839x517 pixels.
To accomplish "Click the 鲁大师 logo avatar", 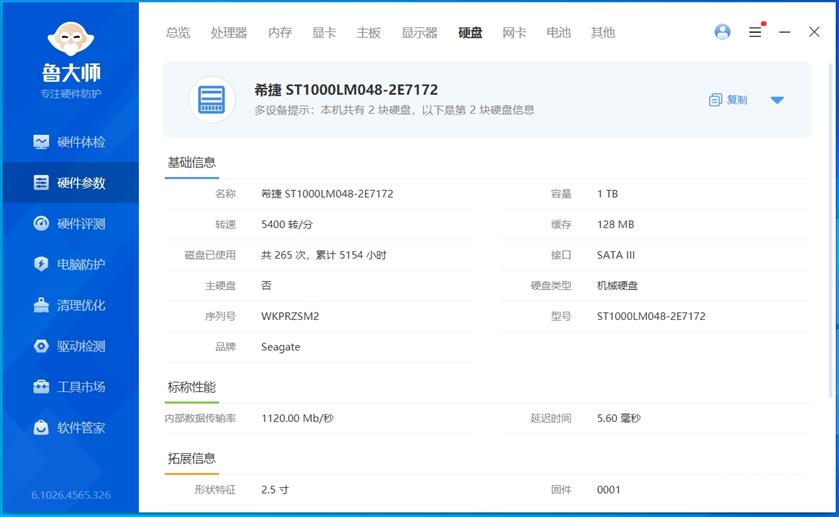I will click(70, 38).
